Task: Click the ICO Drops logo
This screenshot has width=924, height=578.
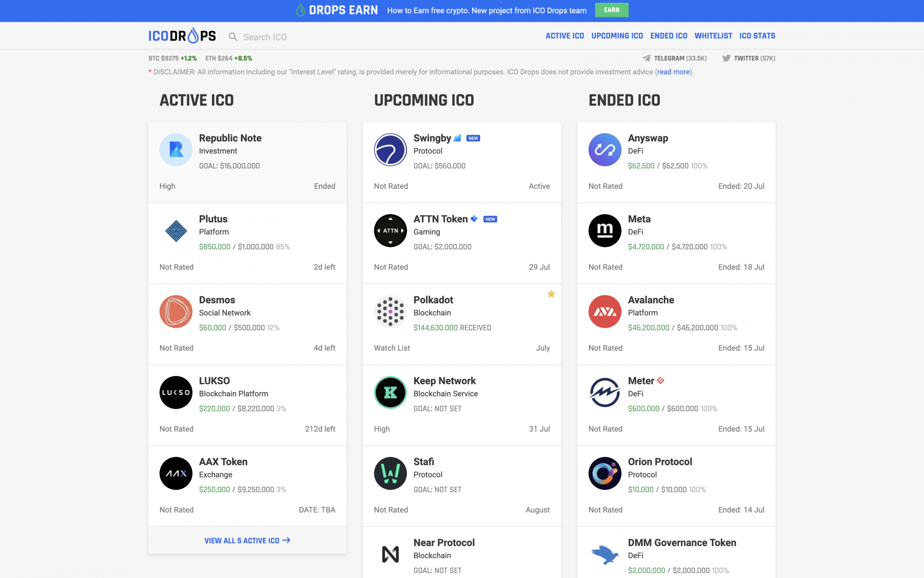Action: [x=182, y=36]
